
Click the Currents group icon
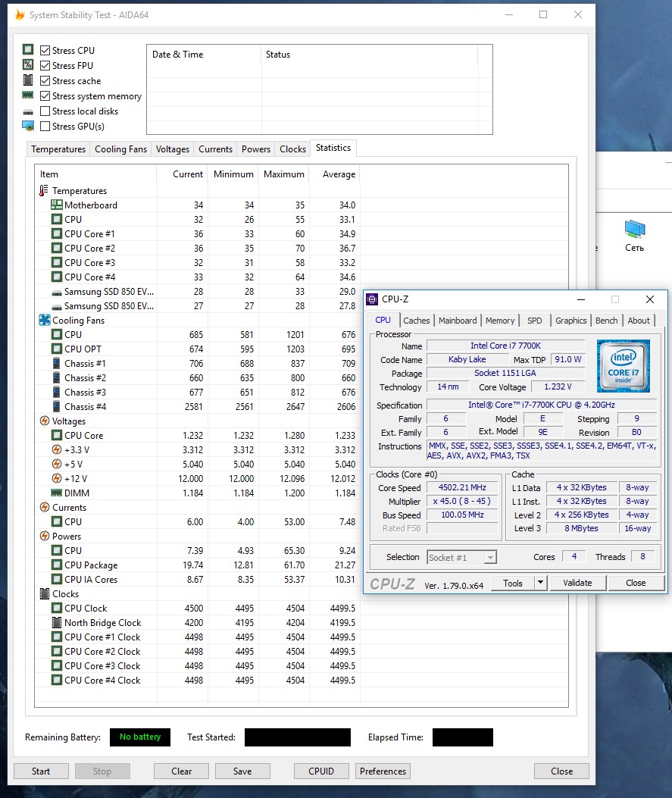(44, 508)
